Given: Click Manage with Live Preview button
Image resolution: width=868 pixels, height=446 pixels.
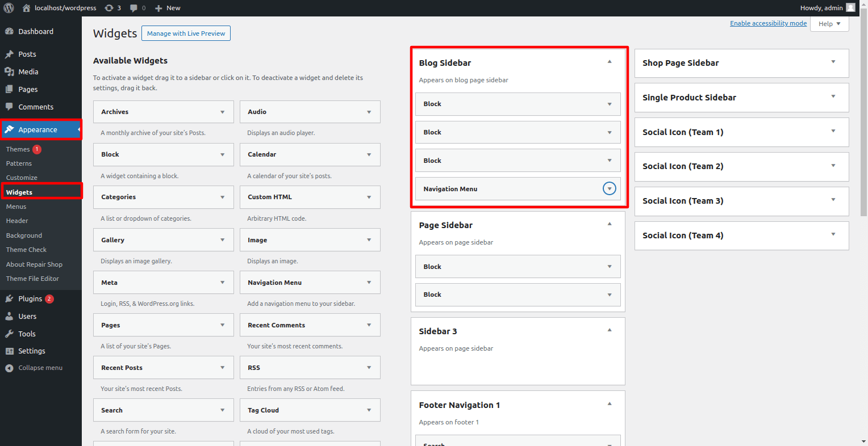Looking at the screenshot, I should [x=186, y=33].
